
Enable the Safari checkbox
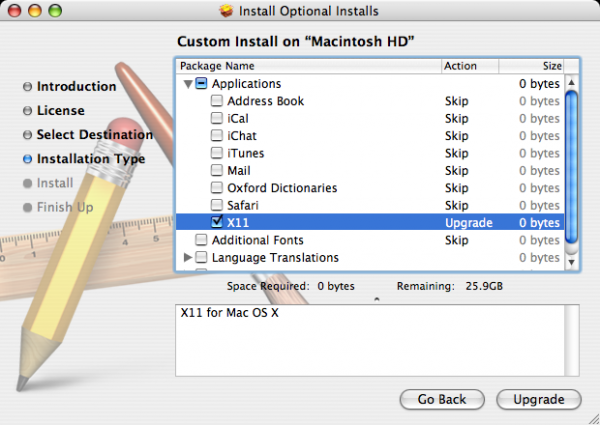(217, 205)
